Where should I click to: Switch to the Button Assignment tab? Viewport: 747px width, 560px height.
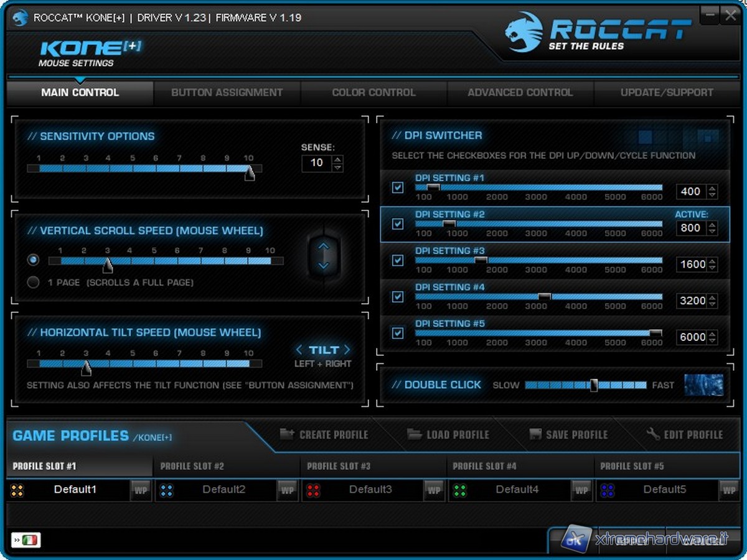[227, 93]
